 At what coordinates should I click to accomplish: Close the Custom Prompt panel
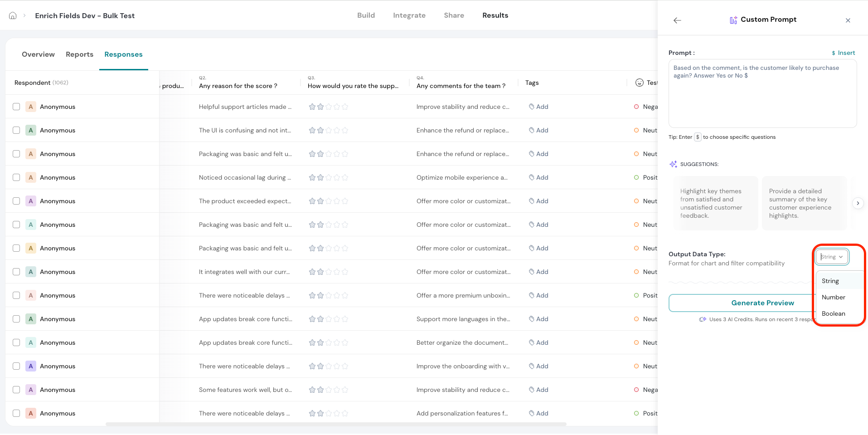click(x=848, y=20)
